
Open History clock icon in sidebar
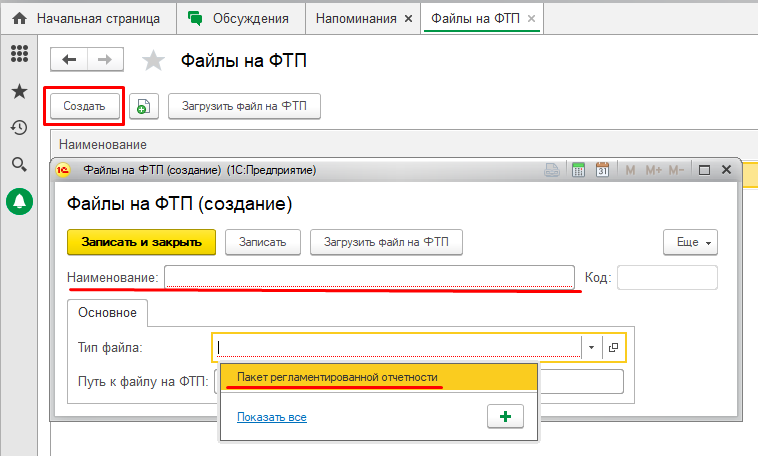19,127
